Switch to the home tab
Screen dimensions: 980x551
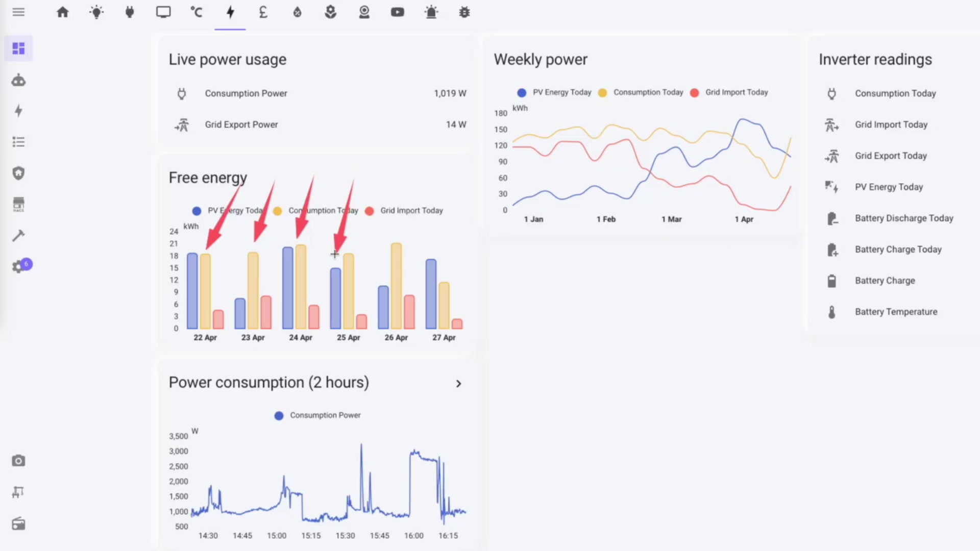click(63, 12)
